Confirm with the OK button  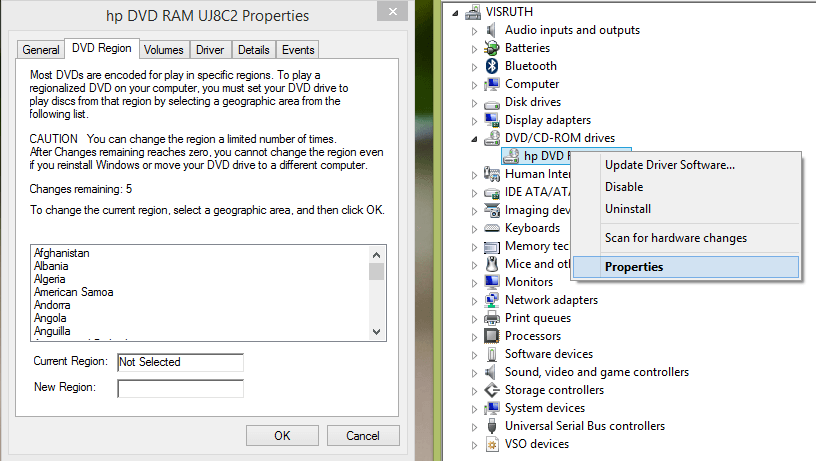click(x=282, y=436)
